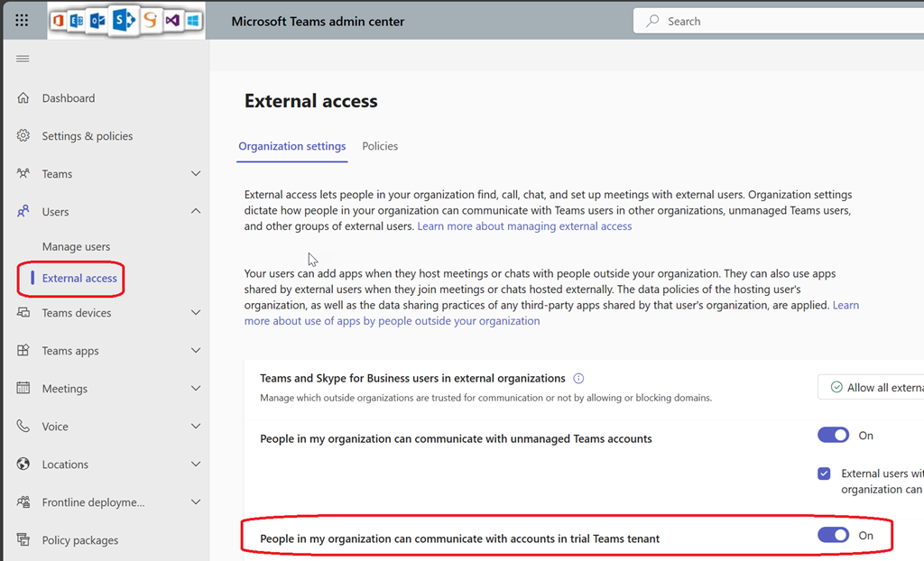The height and width of the screenshot is (561, 924).
Task: Click the Visual Studio icon
Action: point(172,21)
